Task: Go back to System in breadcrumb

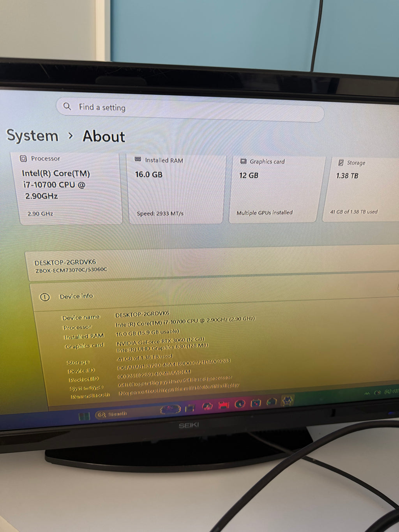Action: [32, 136]
